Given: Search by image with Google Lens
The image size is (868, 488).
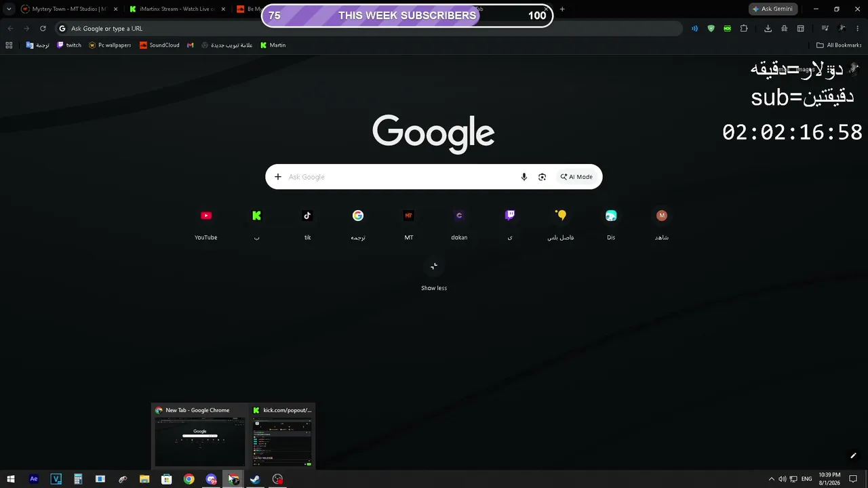Looking at the screenshot, I should click(542, 177).
